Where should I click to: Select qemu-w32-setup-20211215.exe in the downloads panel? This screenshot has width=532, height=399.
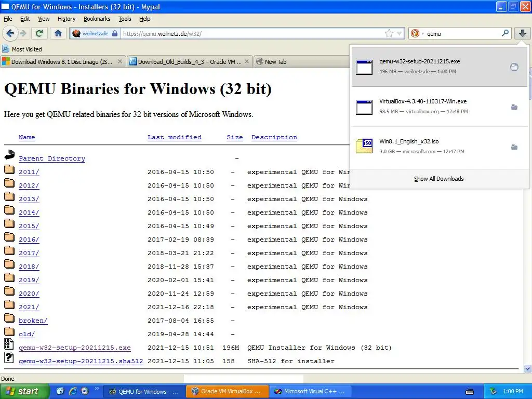440,66
